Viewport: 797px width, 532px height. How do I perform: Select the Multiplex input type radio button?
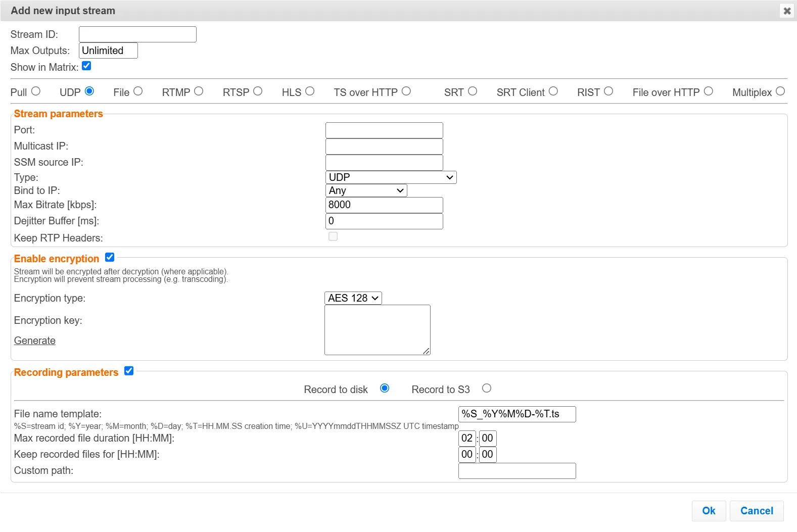tap(780, 91)
